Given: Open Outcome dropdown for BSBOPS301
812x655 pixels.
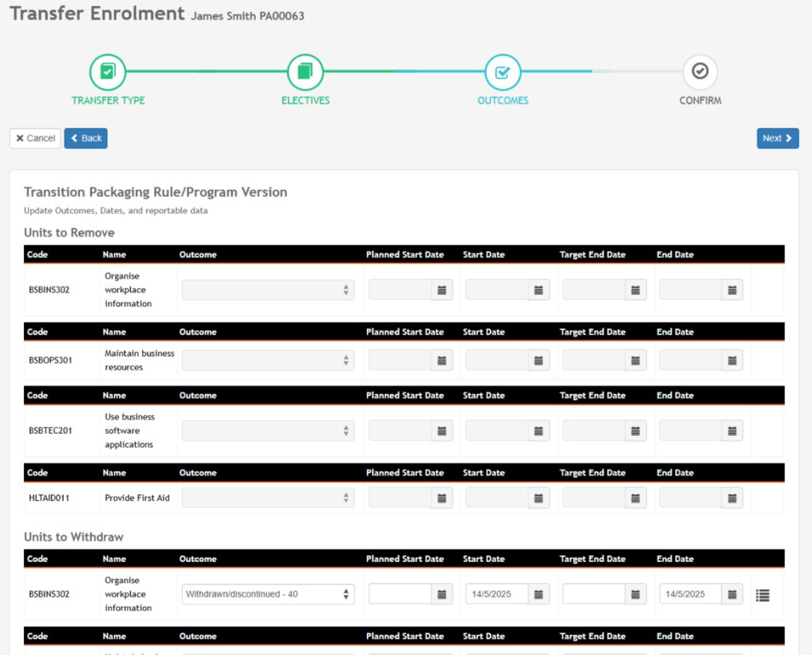Looking at the screenshot, I should [x=269, y=361].
